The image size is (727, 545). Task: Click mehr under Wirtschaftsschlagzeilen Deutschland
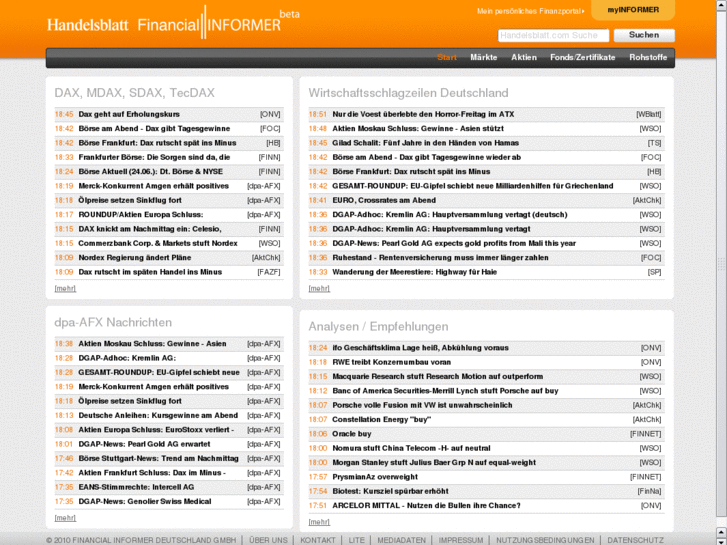tap(319, 289)
